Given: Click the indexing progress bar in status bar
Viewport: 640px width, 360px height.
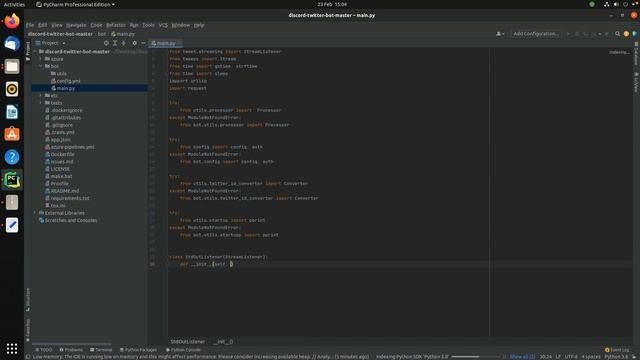Looking at the screenshot, I should (x=476, y=357).
